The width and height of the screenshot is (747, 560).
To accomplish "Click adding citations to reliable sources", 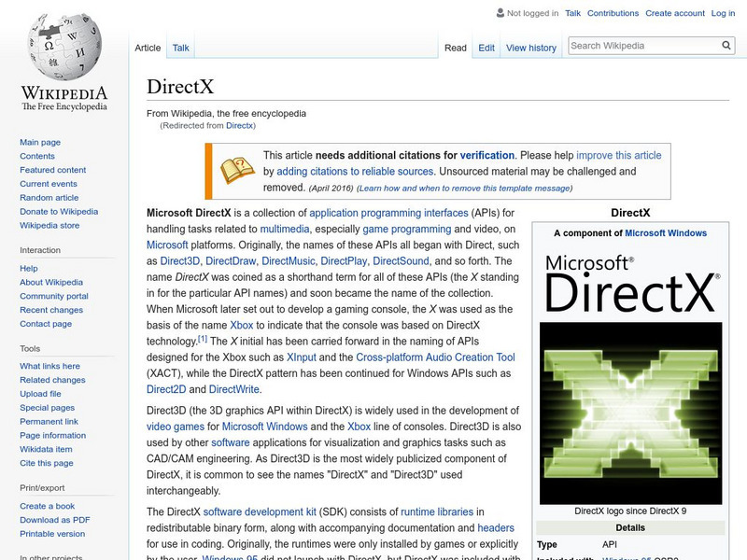I will click(x=355, y=172).
